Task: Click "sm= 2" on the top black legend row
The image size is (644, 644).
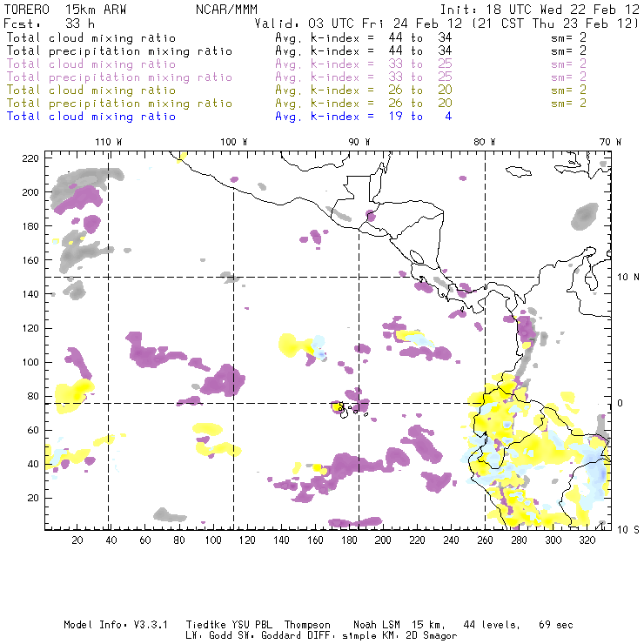Action: 568,37
